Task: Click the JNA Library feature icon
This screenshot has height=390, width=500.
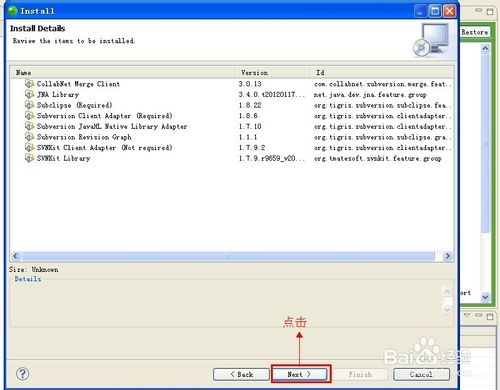Action: click(29, 94)
